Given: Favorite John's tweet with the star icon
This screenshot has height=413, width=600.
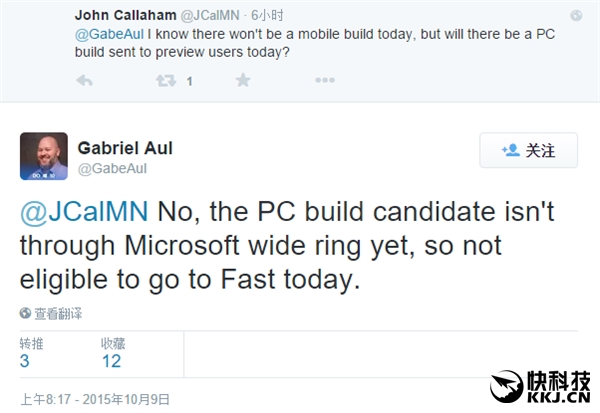Looking at the screenshot, I should point(243,81).
